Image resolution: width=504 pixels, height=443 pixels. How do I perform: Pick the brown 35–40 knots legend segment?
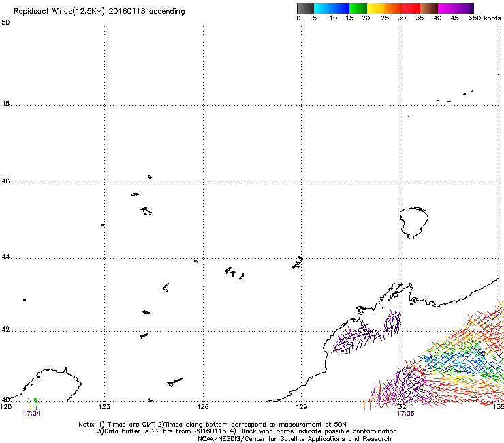coord(429,8)
